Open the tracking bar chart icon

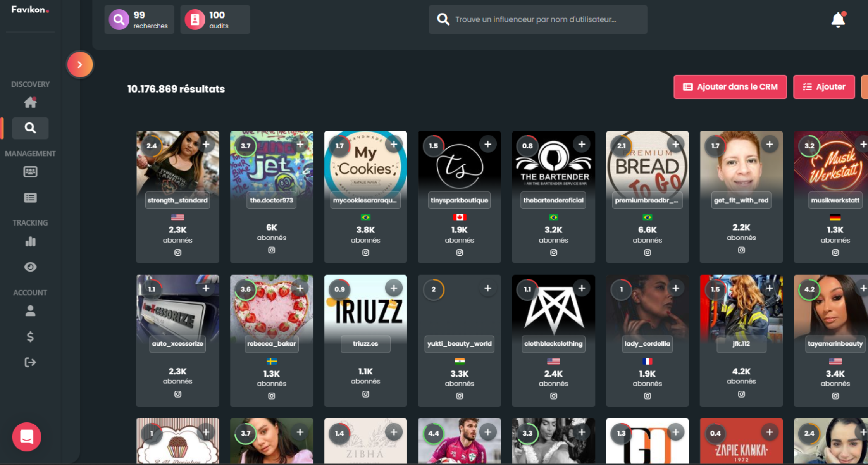pos(30,241)
